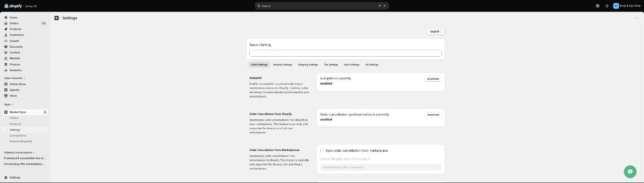This screenshot has width=644, height=183.
Task: Open Market Sync Feature Requests
Action: click(x=21, y=141)
